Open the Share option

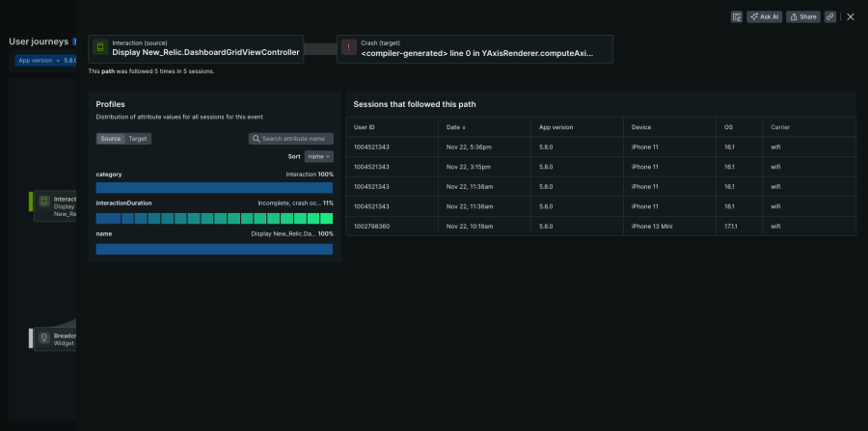802,16
